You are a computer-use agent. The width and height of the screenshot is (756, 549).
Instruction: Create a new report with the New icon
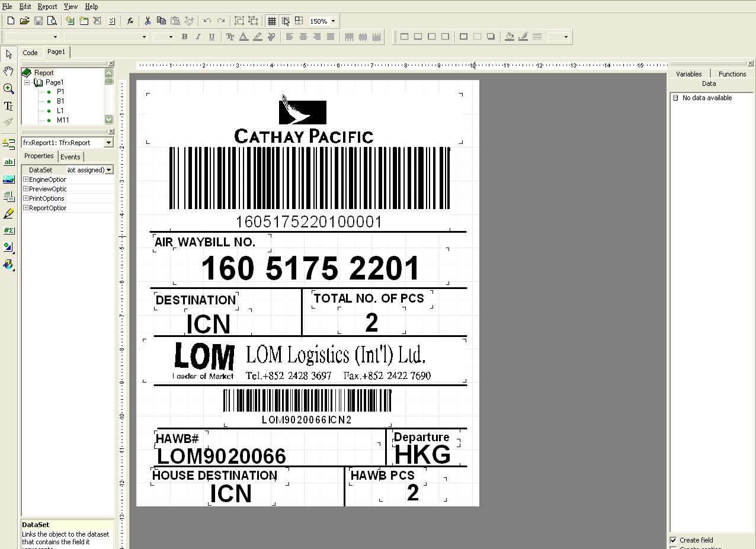(11, 21)
